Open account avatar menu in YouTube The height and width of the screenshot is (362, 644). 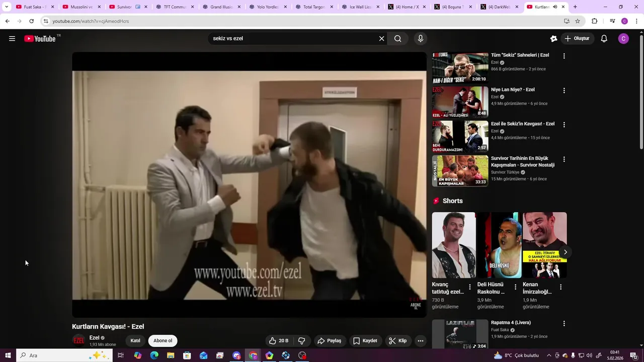tap(623, 39)
